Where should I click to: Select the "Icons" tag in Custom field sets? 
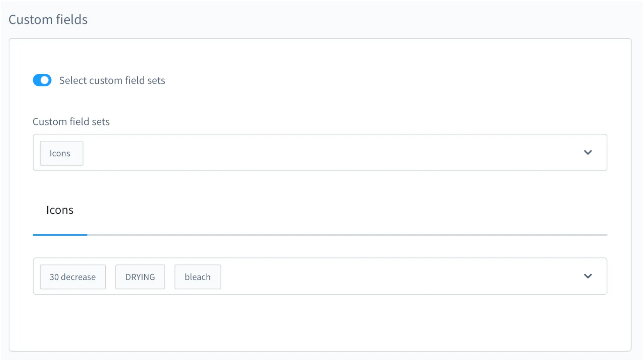click(61, 153)
